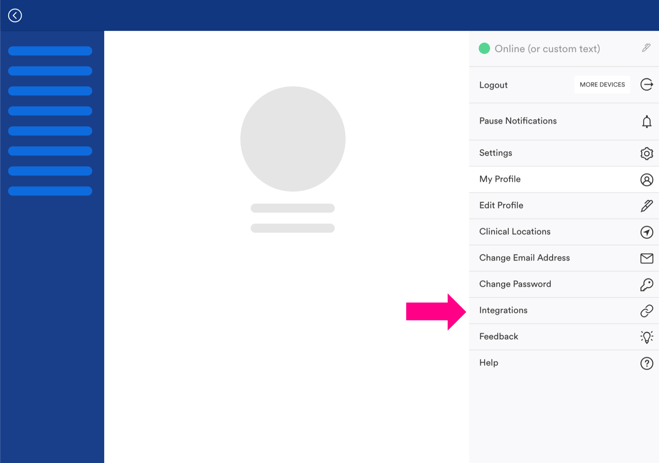Open the Integrations menu entry
This screenshot has height=463, width=659.
click(x=564, y=310)
